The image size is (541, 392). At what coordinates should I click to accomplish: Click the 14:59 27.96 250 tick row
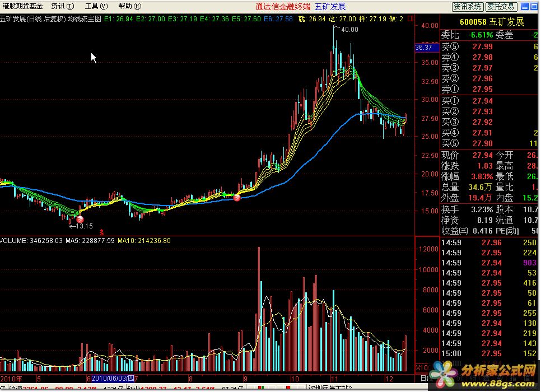click(x=489, y=243)
